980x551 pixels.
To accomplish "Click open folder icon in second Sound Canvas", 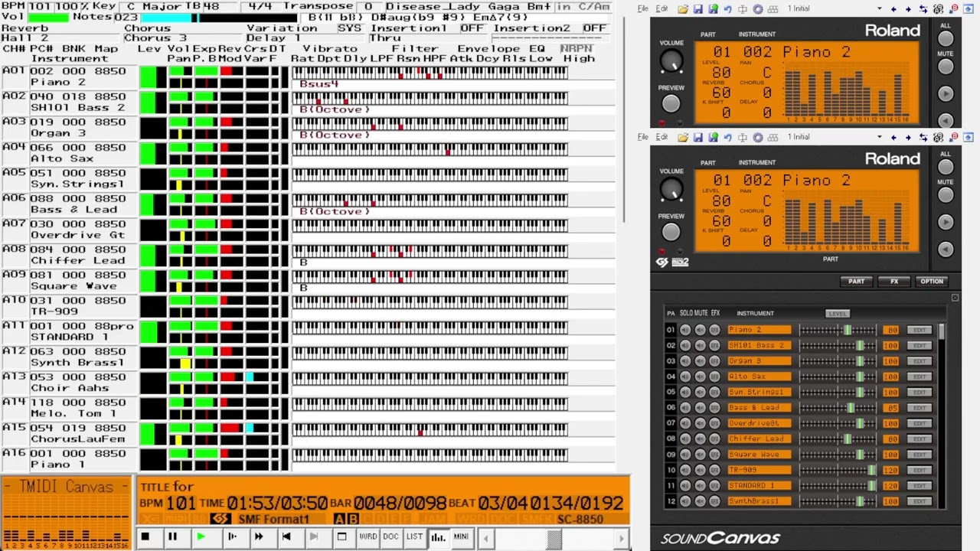I will tap(683, 137).
